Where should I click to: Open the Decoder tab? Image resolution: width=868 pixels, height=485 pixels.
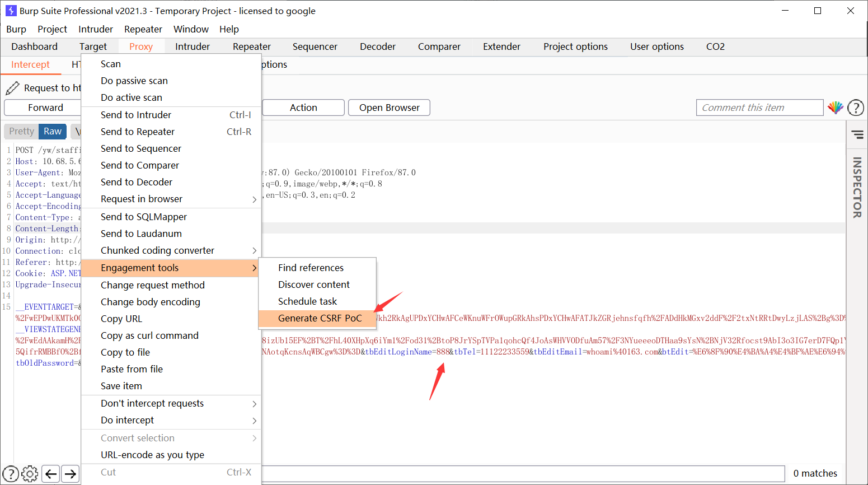[x=378, y=46]
